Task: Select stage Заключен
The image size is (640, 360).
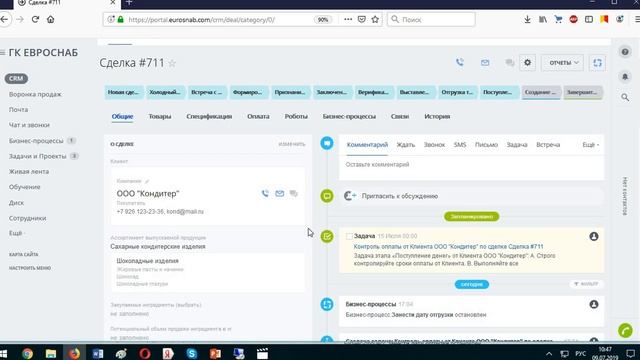Action: click(332, 92)
